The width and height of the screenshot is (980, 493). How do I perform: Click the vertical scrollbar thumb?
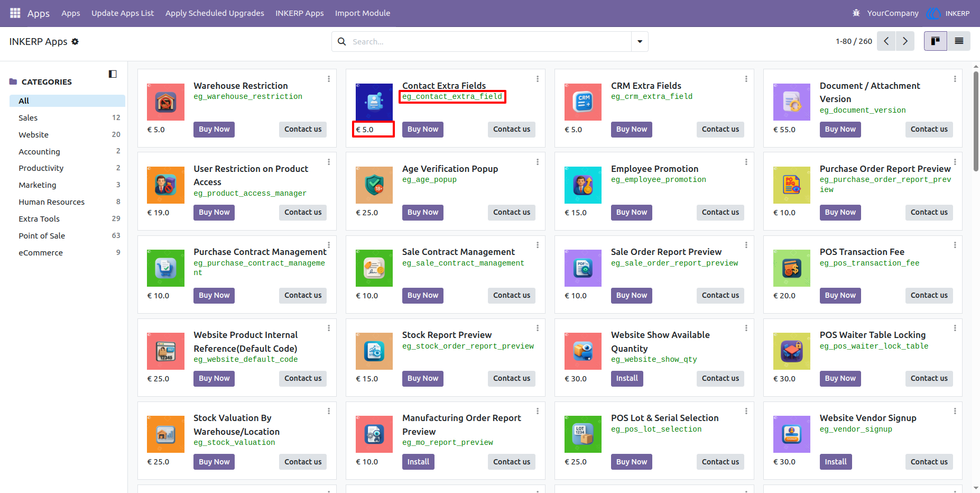tap(976, 121)
